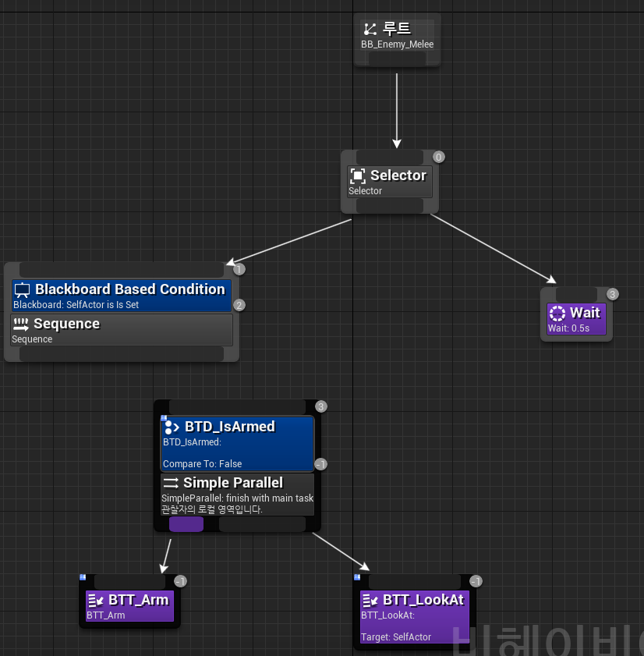Select the root node title
The image size is (644, 656).
tap(397, 29)
